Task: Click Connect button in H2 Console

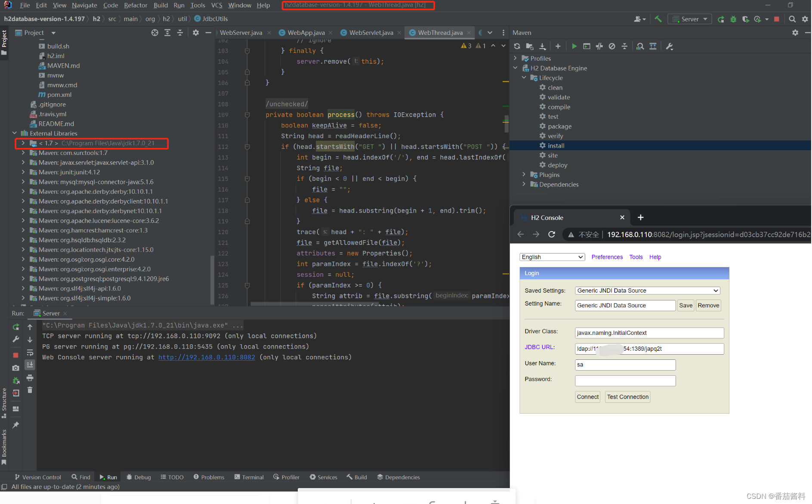Action: [587, 397]
